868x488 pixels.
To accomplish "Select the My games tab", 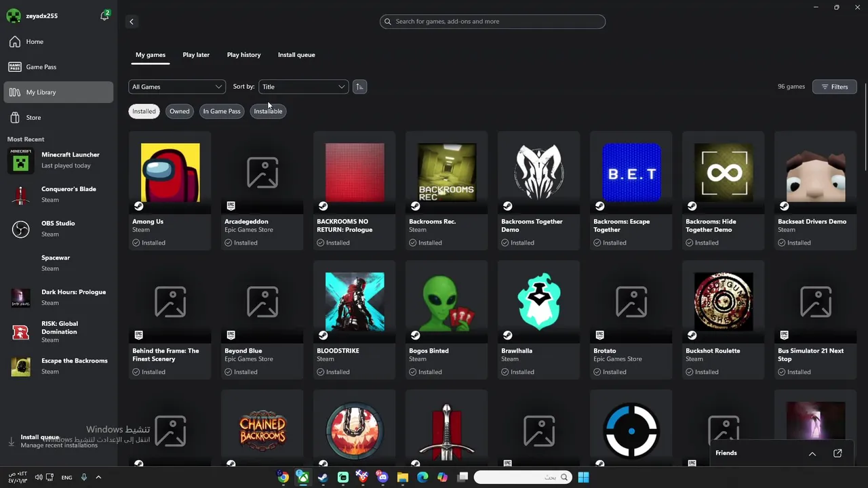I will [x=151, y=55].
